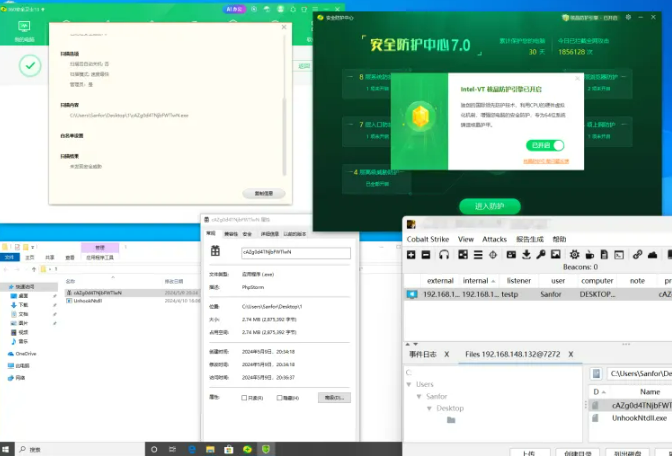
Task: Switch to session table view (three-lines icon)
Action: pyautogui.click(x=478, y=255)
